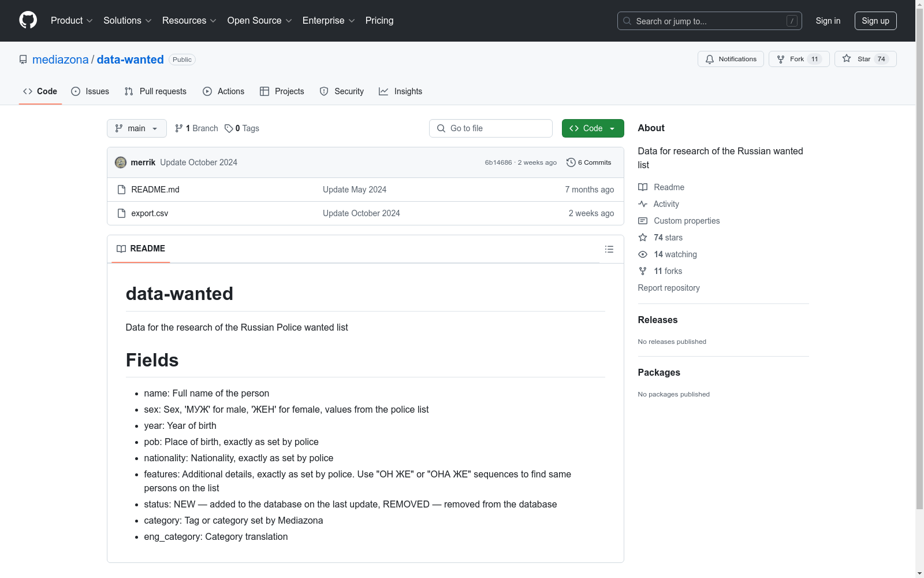Open the export.csv file
The width and height of the screenshot is (924, 578).
click(x=150, y=213)
